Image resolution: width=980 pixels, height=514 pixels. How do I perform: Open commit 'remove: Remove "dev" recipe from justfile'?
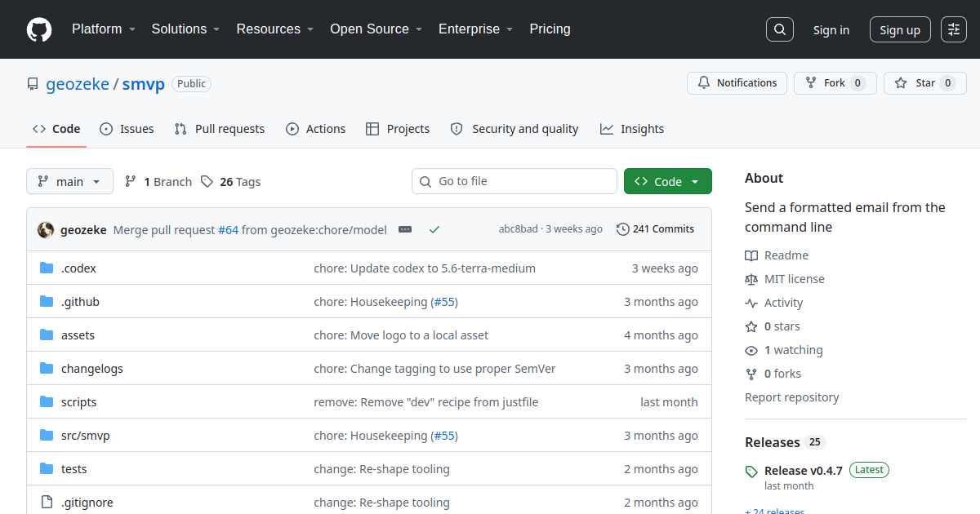(x=426, y=402)
